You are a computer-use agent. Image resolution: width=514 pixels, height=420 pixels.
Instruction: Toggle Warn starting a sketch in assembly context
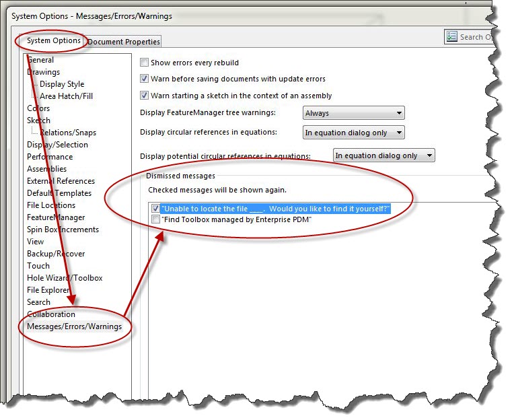point(144,96)
